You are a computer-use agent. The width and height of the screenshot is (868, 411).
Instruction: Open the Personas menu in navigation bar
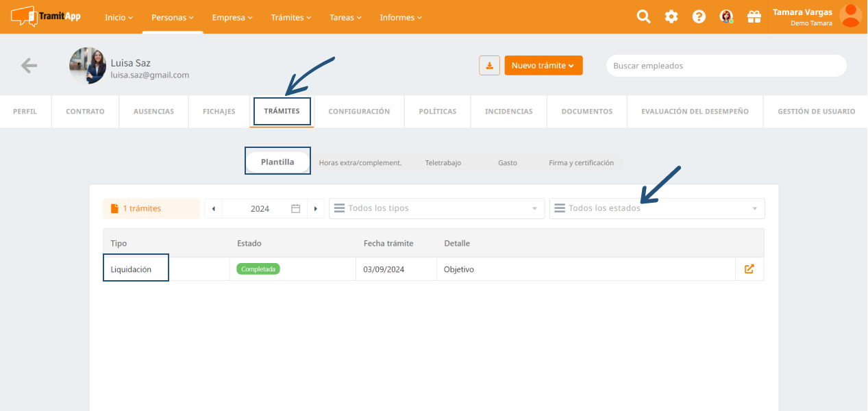(173, 18)
